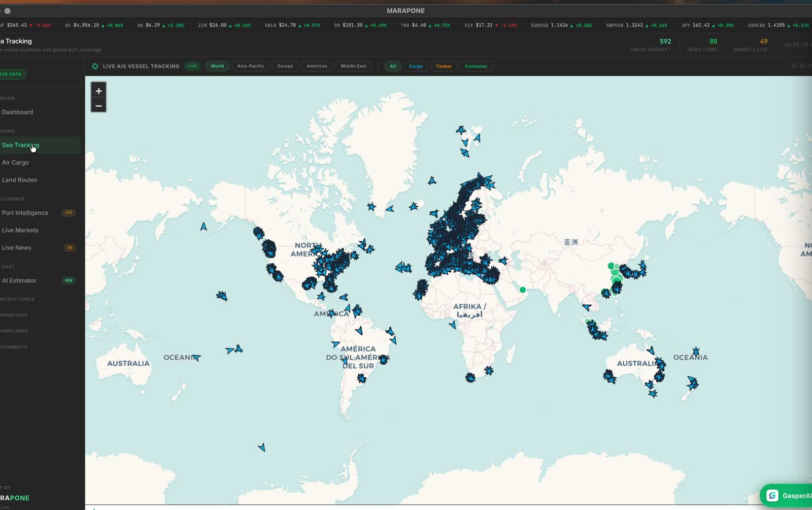The height and width of the screenshot is (510, 812).
Task: Open the Live Markets page
Action: click(40, 230)
